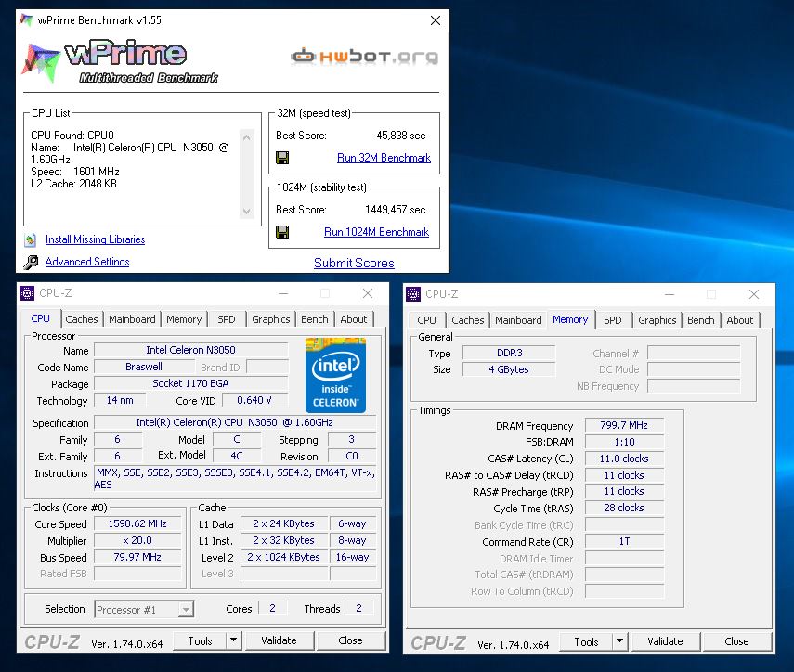Click the memory Size value 4 GBytes
This screenshot has height=672, width=794.
coord(510,369)
